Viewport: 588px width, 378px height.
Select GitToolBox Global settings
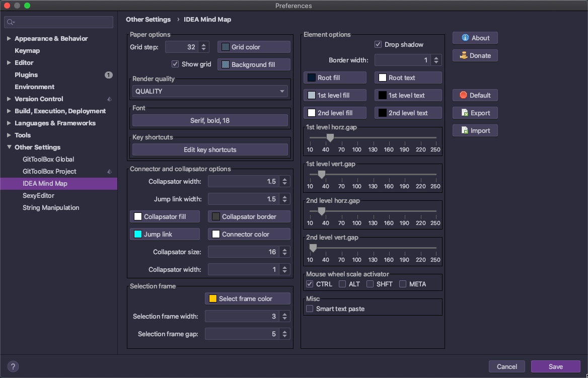(x=48, y=160)
